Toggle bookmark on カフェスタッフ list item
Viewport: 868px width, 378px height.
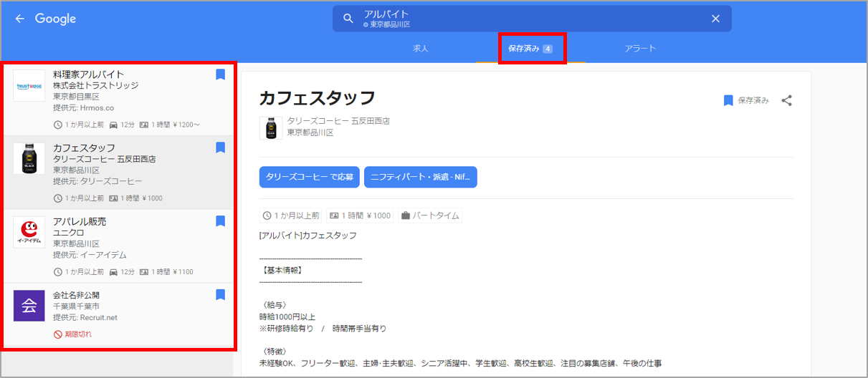[x=221, y=147]
